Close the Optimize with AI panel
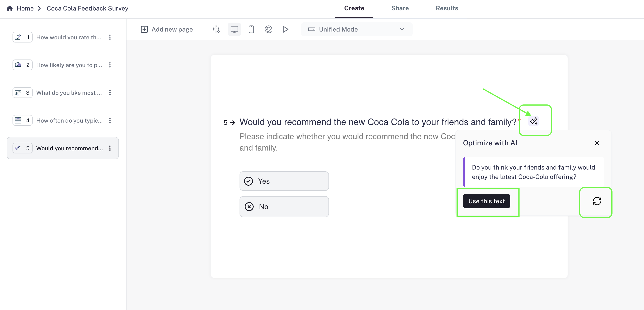644x310 pixels. point(597,143)
